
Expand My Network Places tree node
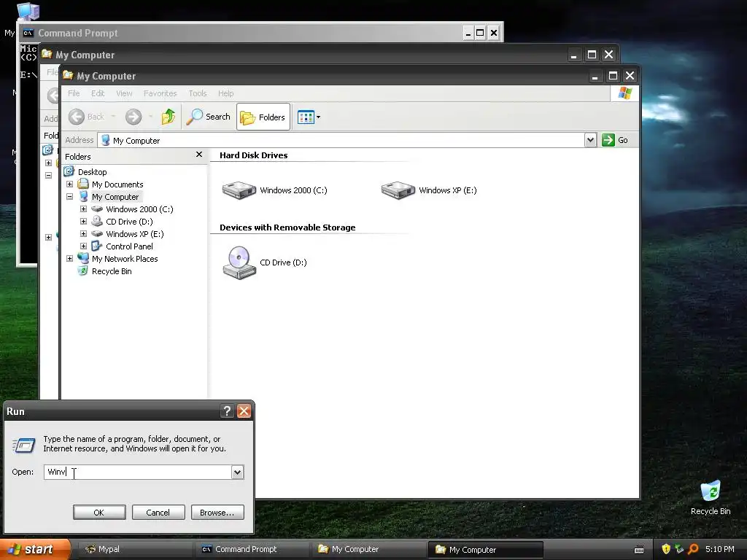click(x=69, y=258)
